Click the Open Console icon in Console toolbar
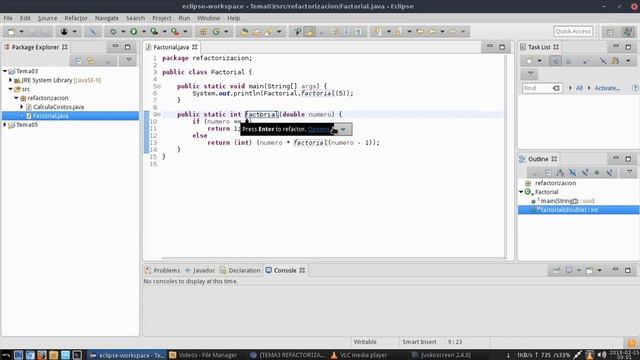Image resolution: width=640 pixels, height=360 pixels. point(589,270)
